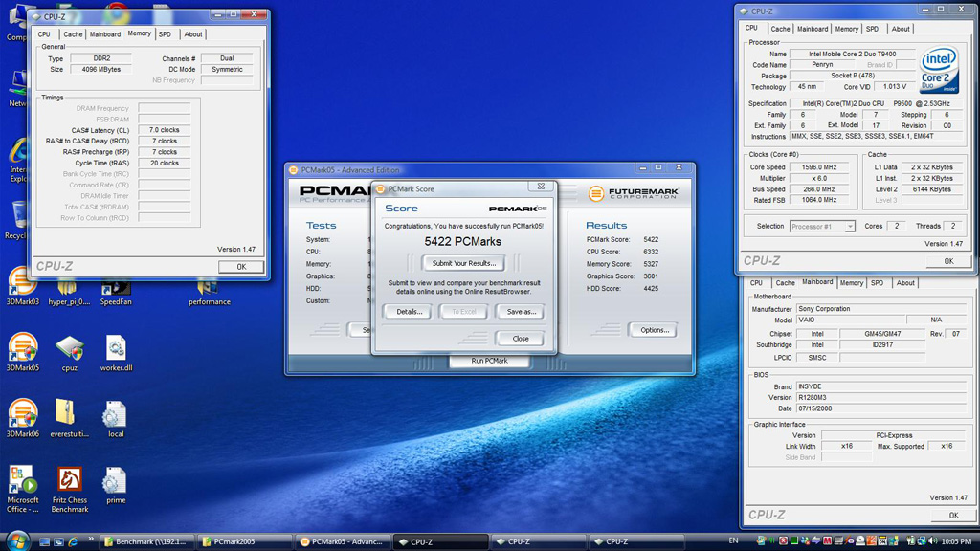Switch to Memory tab in top-right CPU-Z
The image size is (980, 551).
846,29
